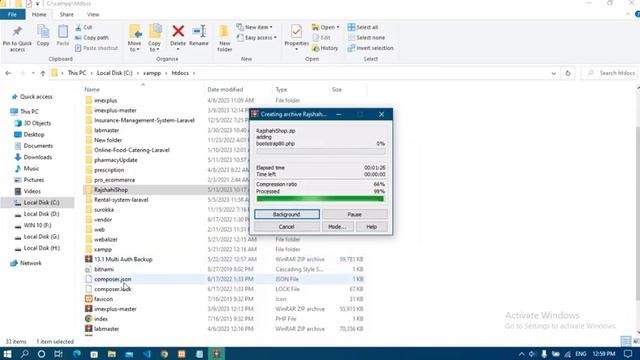The width and height of the screenshot is (640, 360).
Task: Sort by the Date modified column
Action: pos(225,89)
